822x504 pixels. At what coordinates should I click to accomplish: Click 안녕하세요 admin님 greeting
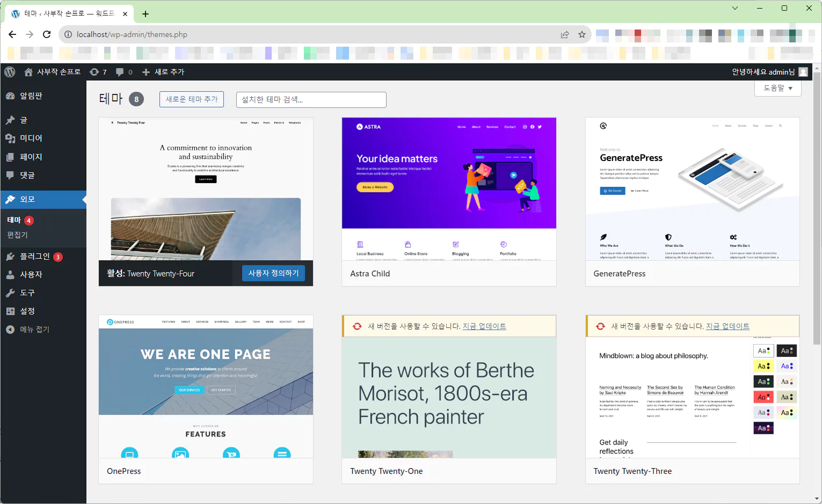click(763, 72)
